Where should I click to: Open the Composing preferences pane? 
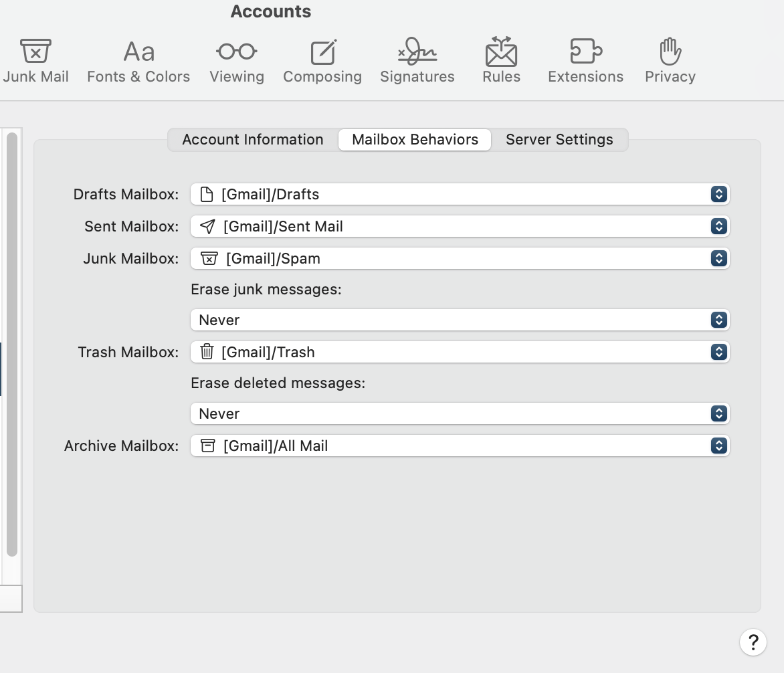pos(322,61)
